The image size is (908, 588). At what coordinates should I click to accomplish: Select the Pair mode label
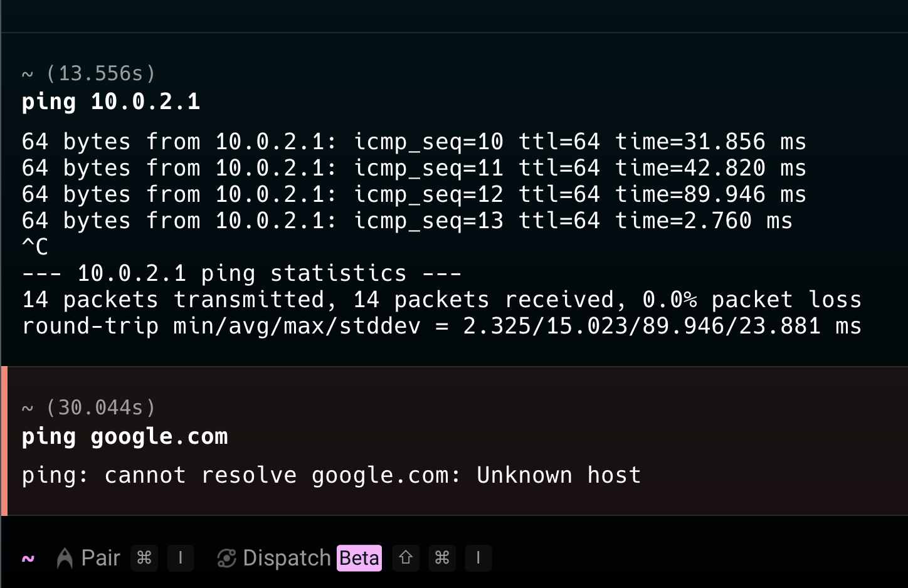[x=100, y=558]
